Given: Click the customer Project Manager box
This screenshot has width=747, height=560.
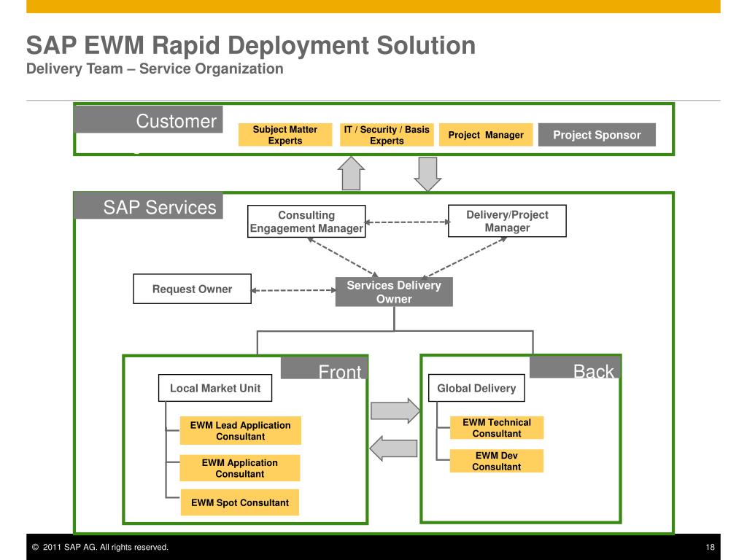Looking at the screenshot, I should pyautogui.click(x=485, y=135).
